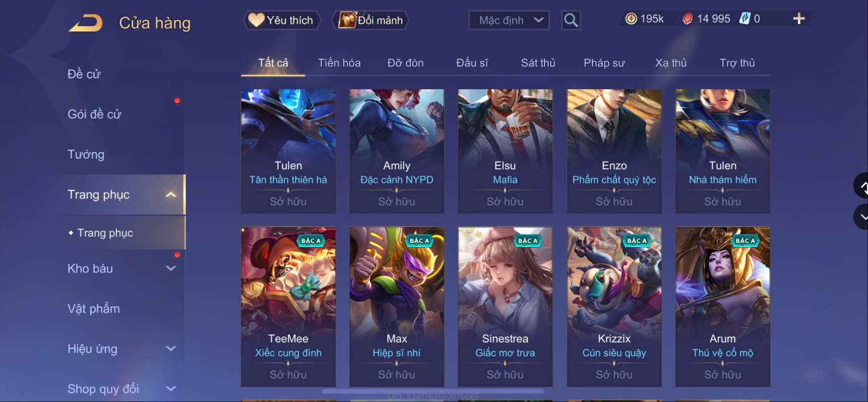868x402 pixels.
Task: Open the search magnifier icon
Action: coord(571,20)
